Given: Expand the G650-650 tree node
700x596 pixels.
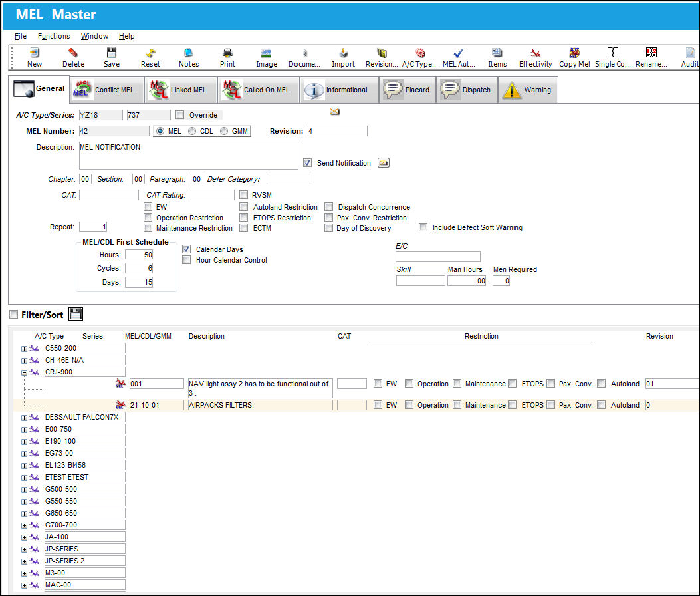Looking at the screenshot, I should click(x=24, y=514).
